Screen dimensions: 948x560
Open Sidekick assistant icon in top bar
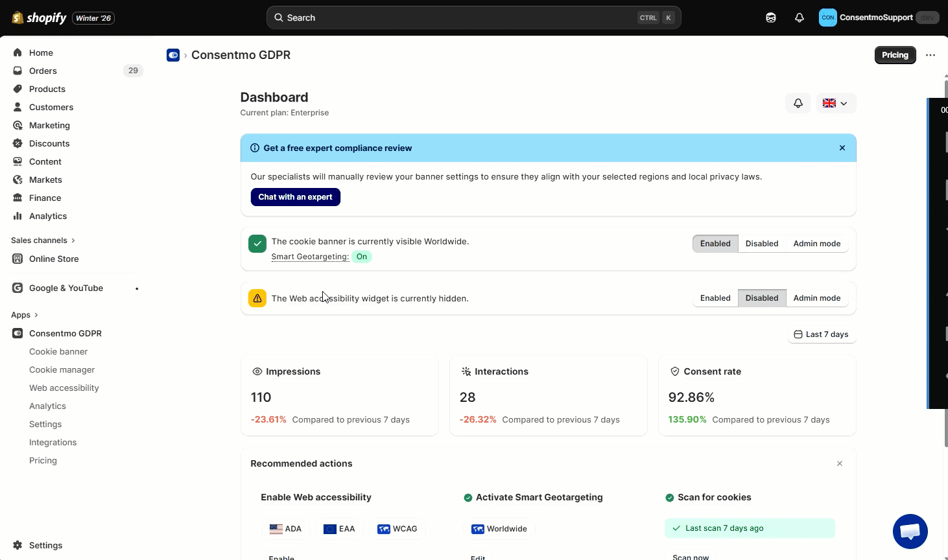(770, 17)
